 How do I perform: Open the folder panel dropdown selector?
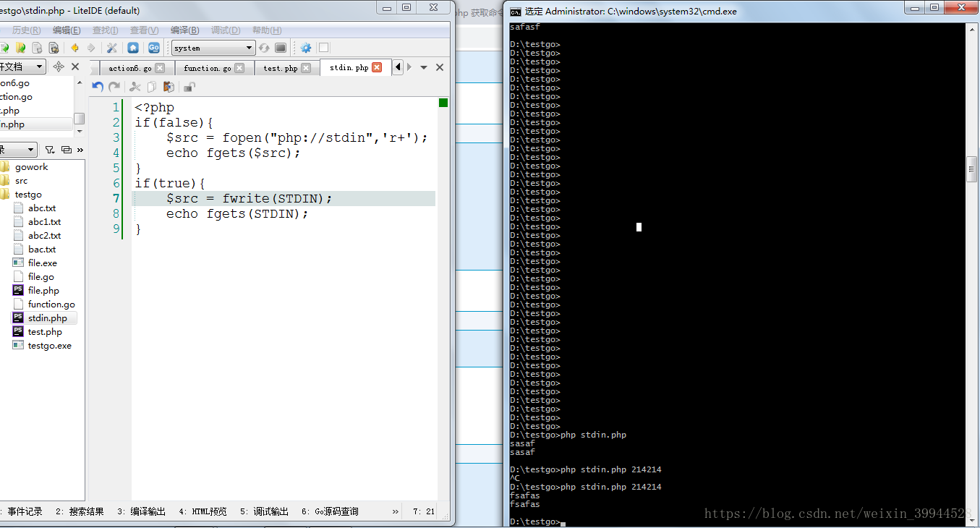[x=19, y=150]
